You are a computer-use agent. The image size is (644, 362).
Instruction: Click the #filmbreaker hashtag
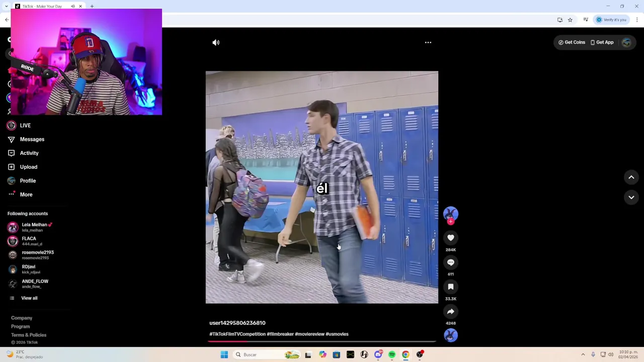point(280,334)
